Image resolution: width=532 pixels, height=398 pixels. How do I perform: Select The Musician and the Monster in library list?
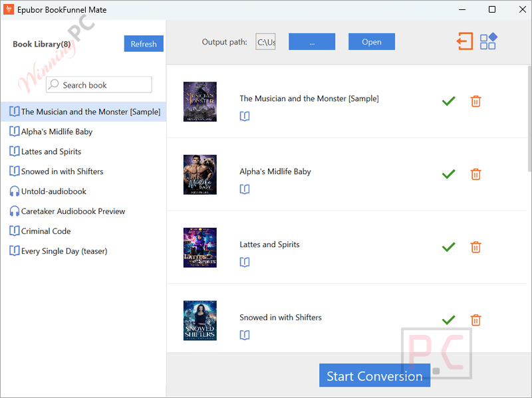point(83,112)
